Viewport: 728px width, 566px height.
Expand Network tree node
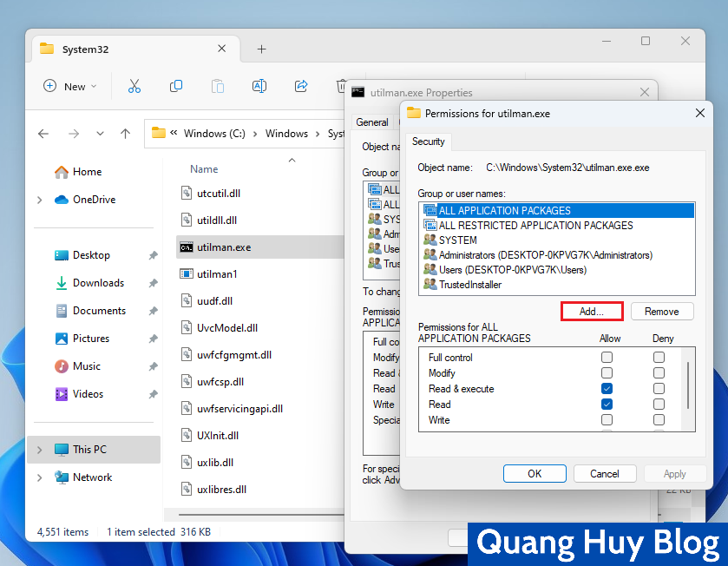pos(39,477)
